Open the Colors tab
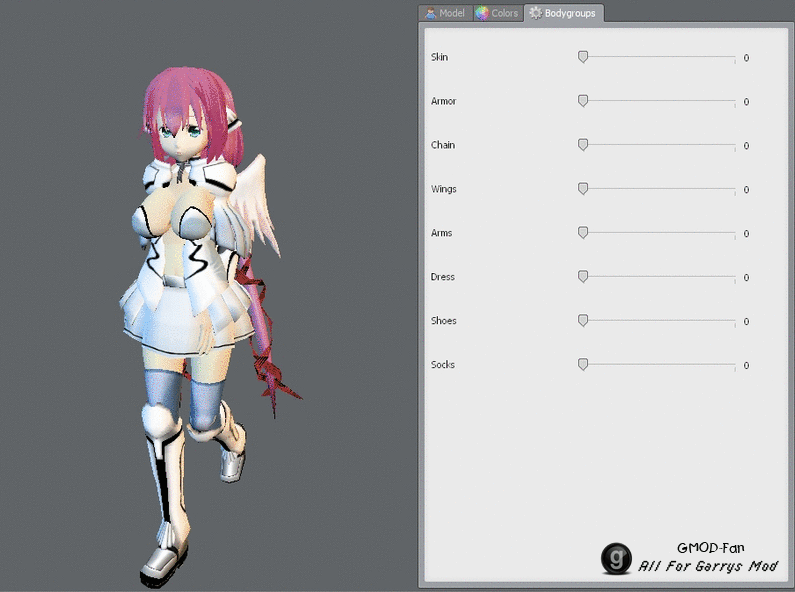Image resolution: width=795 pixels, height=592 pixels. [x=497, y=13]
